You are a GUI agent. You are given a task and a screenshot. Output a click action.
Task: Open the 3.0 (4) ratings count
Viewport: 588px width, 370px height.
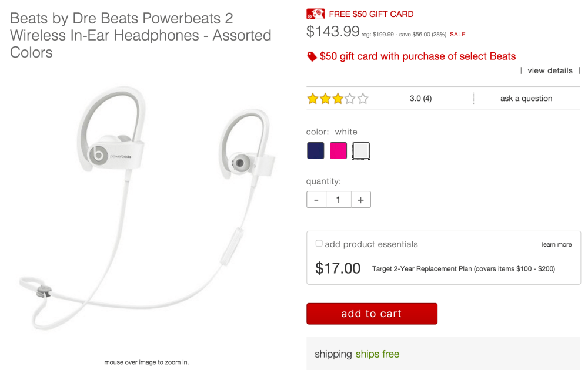click(x=420, y=99)
